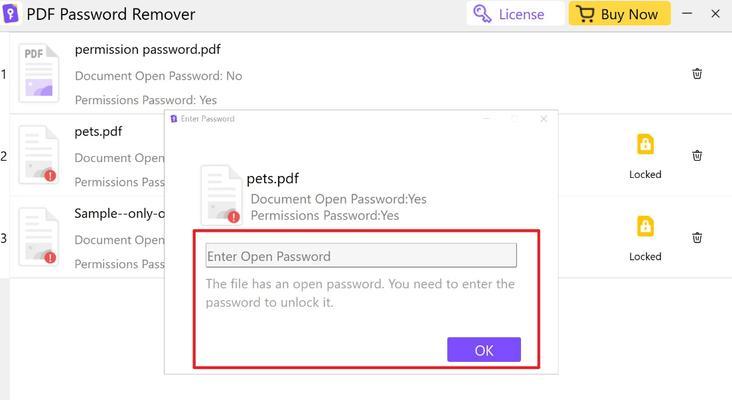Click the PDF Password Remover app logo
This screenshot has width=732, height=400.
(x=10, y=14)
